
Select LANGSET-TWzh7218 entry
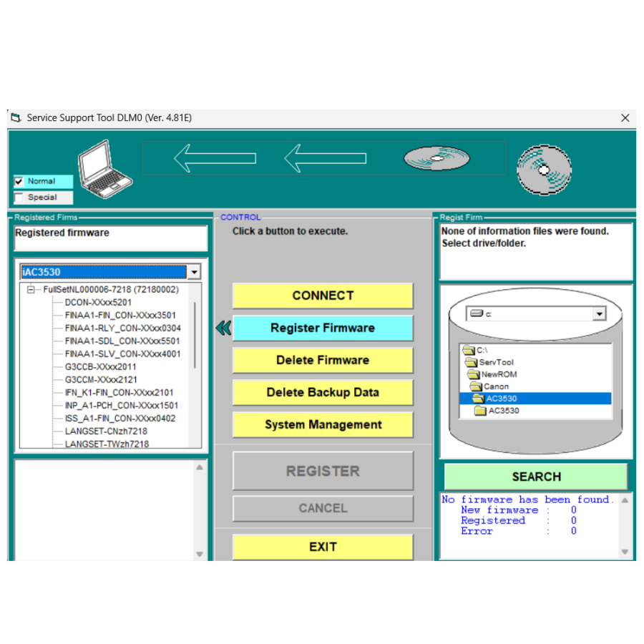coord(107,444)
